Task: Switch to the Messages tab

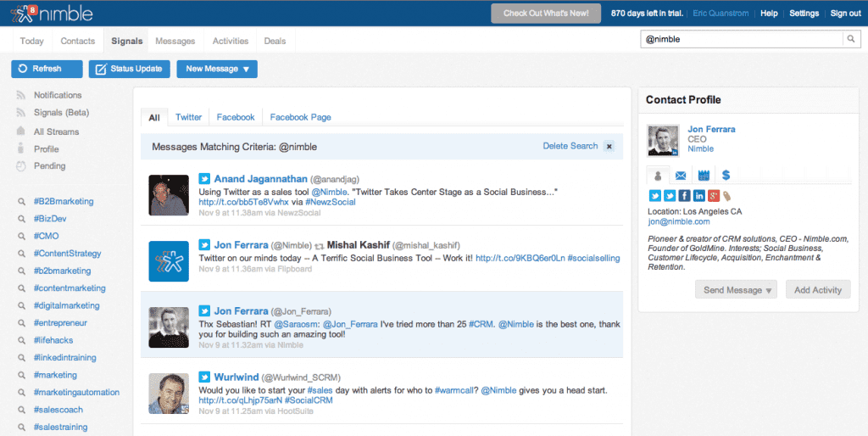Action: click(x=175, y=41)
